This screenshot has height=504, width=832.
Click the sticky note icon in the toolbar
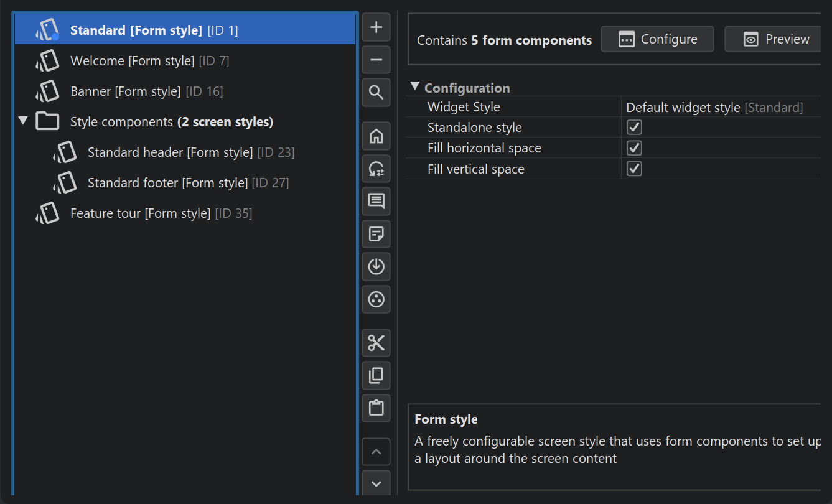click(376, 234)
